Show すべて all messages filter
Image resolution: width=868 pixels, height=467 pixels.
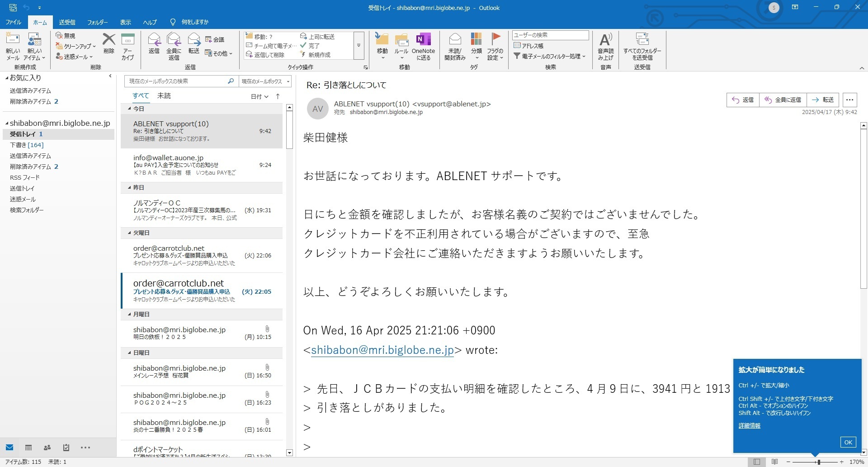tap(141, 96)
